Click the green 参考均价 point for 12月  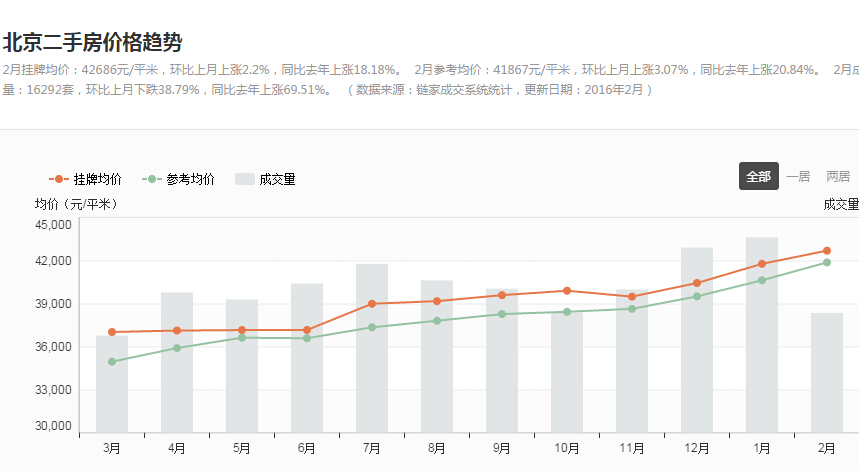click(697, 296)
